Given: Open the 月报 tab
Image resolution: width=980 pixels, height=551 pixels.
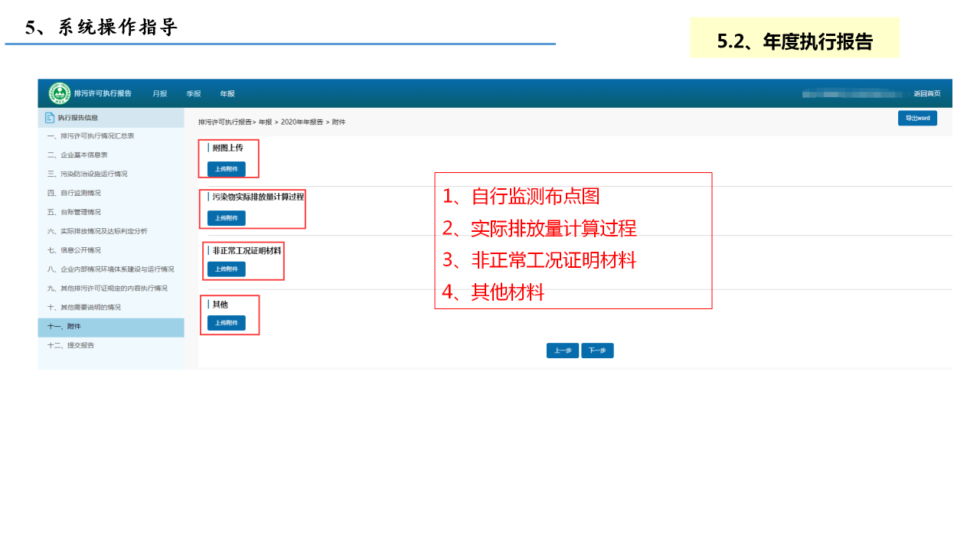Looking at the screenshot, I should (159, 93).
